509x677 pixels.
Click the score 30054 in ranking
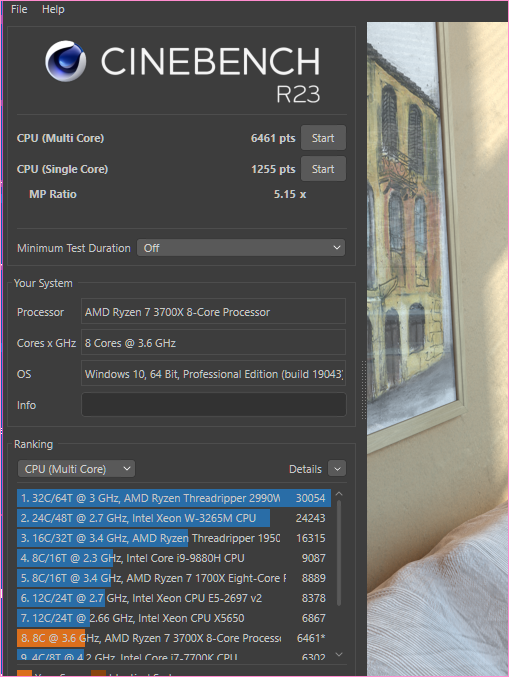pos(310,498)
